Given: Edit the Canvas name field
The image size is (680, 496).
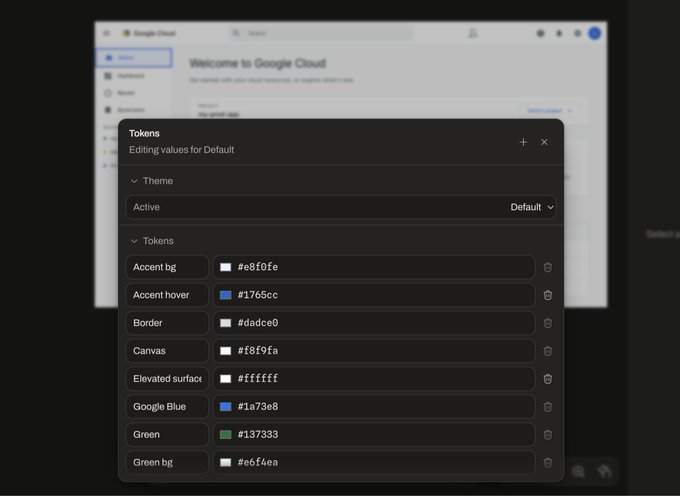Looking at the screenshot, I should coord(167,351).
